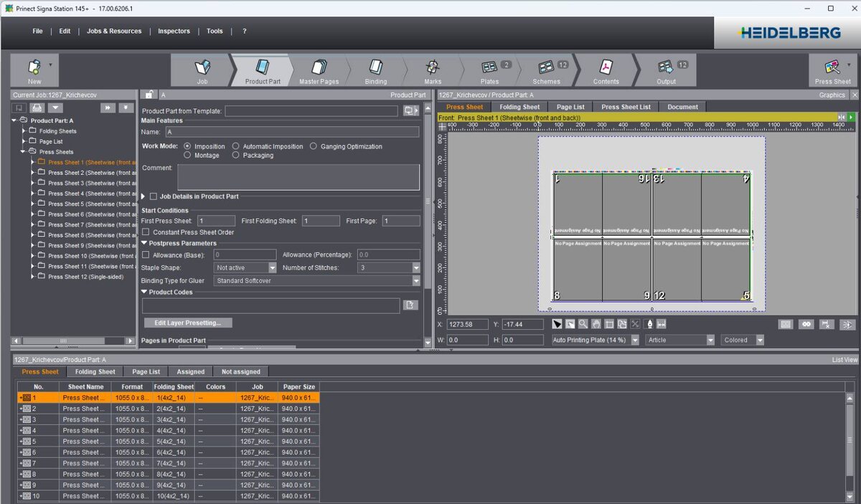This screenshot has height=504, width=861.
Task: Click the double-arrow expand button in job browser
Action: click(x=108, y=108)
